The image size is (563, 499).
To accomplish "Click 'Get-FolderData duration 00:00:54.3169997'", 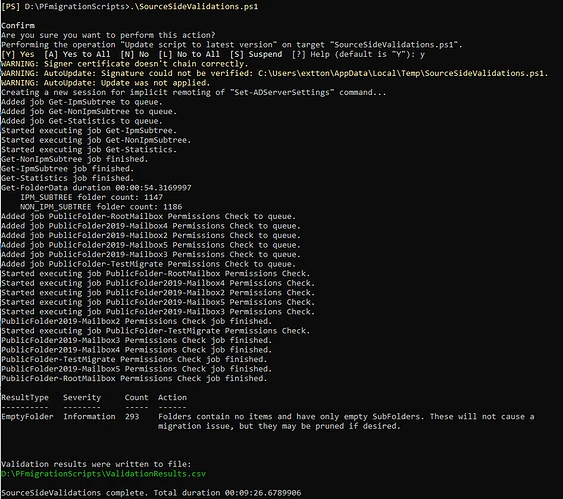I will (96, 187).
